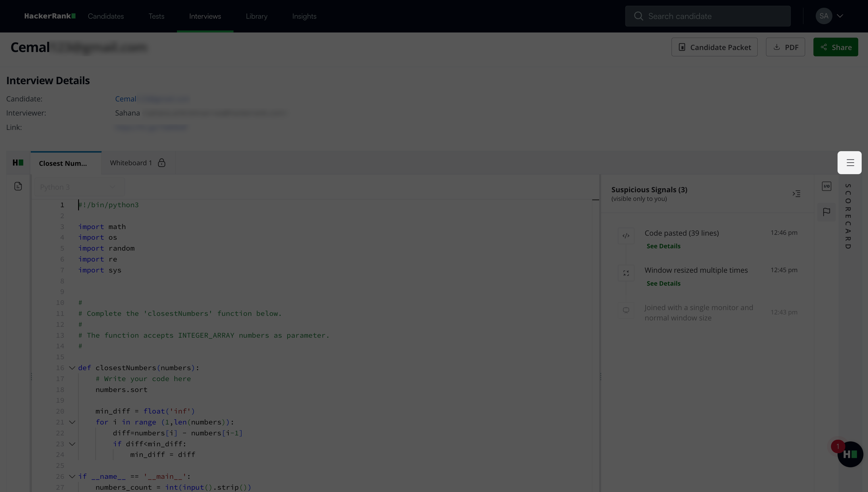868x492 pixels.
Task: Open the I/O panel icon
Action: tap(826, 186)
